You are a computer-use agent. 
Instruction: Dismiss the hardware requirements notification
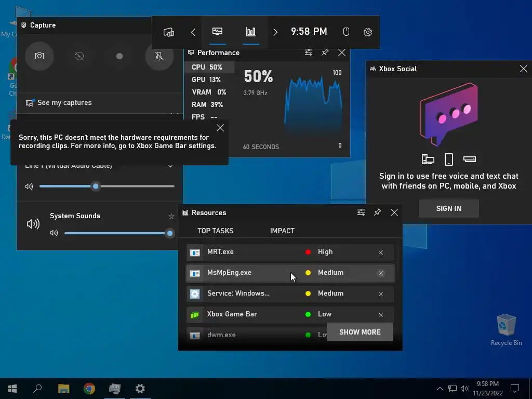pyautogui.click(x=220, y=128)
